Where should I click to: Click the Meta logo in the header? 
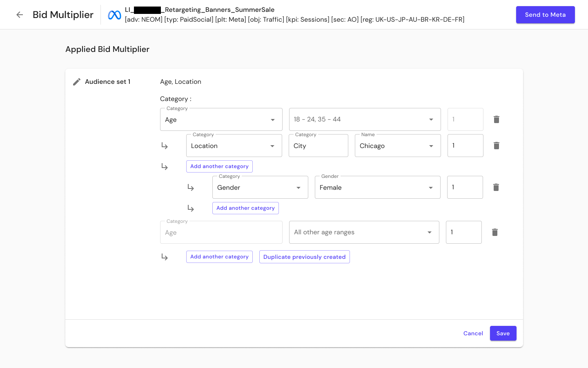[114, 14]
